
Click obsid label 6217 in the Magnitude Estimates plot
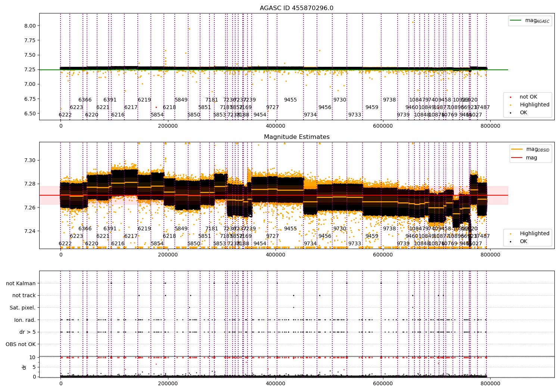(131, 236)
